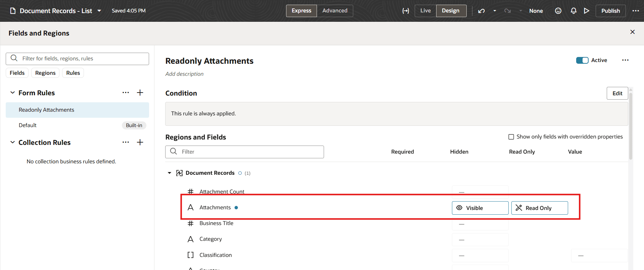
Task: Click the Value cell in the Classification row
Action: [599, 256]
